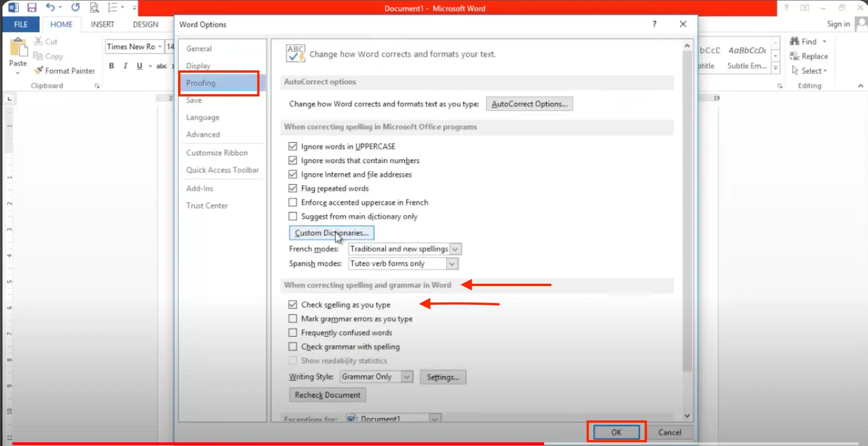
Task: Click the Copy icon in Clipboard group
Action: 38,56
